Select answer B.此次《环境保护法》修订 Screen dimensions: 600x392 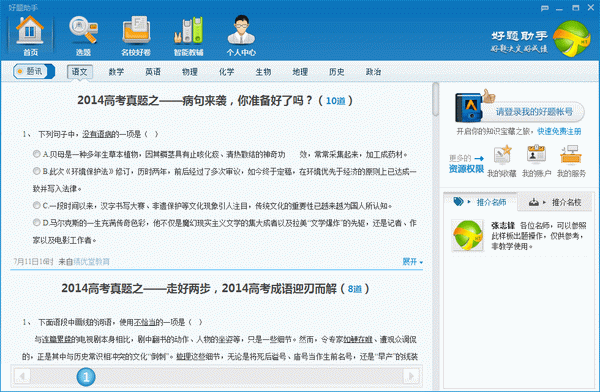[x=36, y=171]
